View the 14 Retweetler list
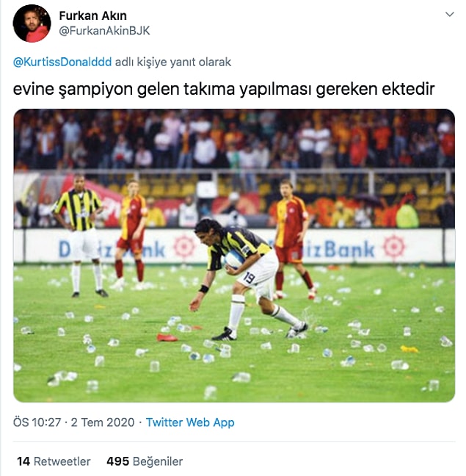Image resolution: width=466 pixels, height=476 pixels. coord(54,461)
